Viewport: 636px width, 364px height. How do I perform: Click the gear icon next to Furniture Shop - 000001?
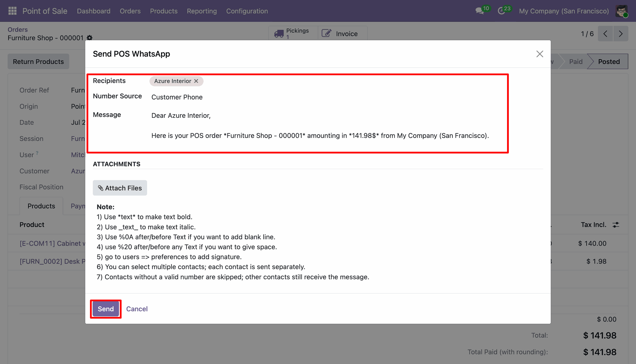[x=89, y=38]
